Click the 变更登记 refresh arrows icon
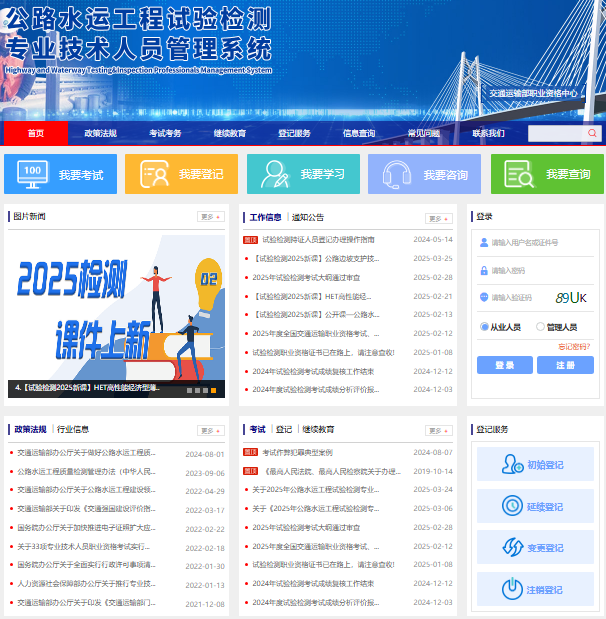The height and width of the screenshot is (619, 606). 512,547
